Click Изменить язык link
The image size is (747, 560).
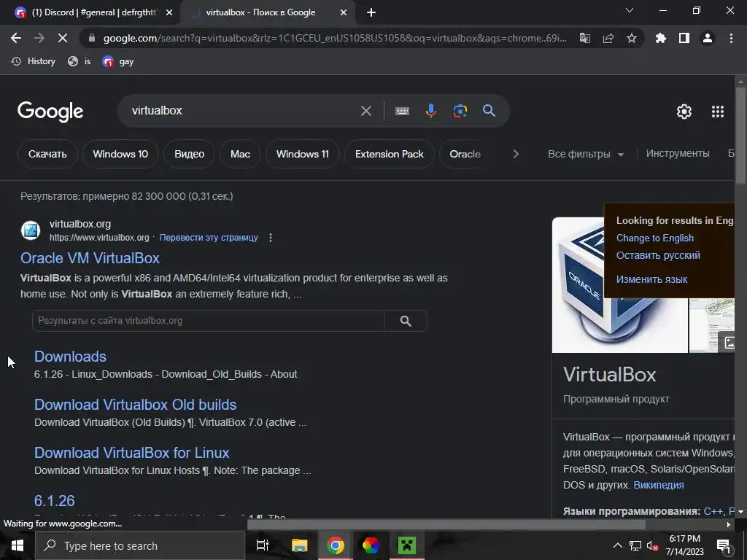pyautogui.click(x=651, y=279)
